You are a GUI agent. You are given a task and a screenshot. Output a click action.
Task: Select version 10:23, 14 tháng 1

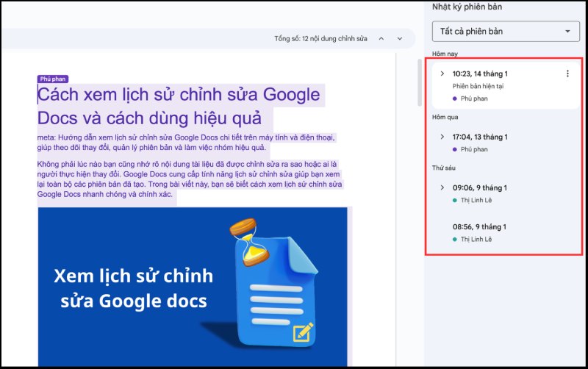click(x=480, y=74)
